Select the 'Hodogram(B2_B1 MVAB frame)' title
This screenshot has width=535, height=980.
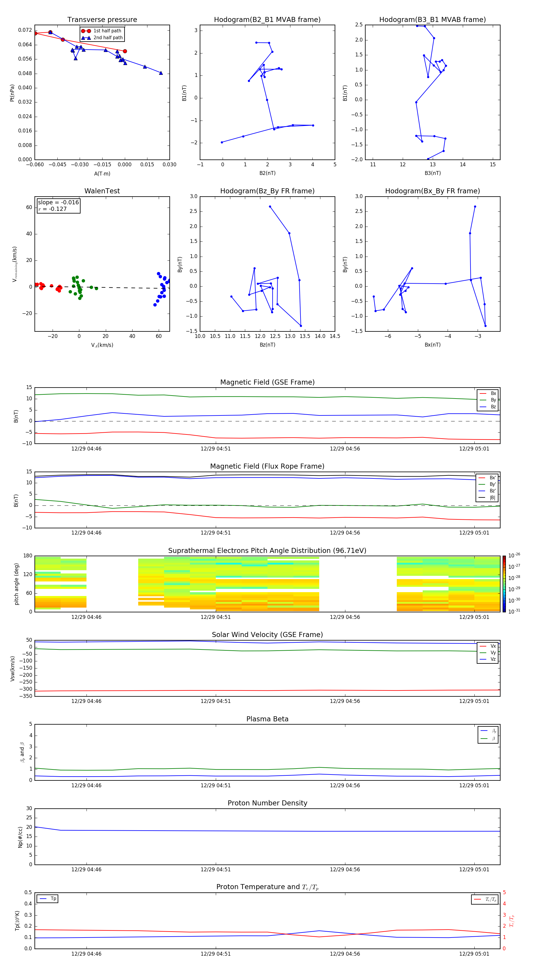pos(267,20)
